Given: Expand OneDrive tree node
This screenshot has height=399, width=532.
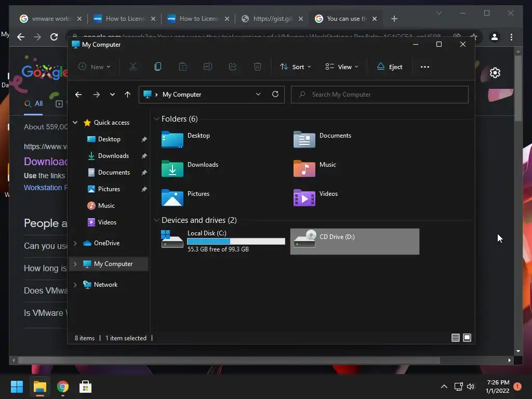Looking at the screenshot, I should coord(75,243).
